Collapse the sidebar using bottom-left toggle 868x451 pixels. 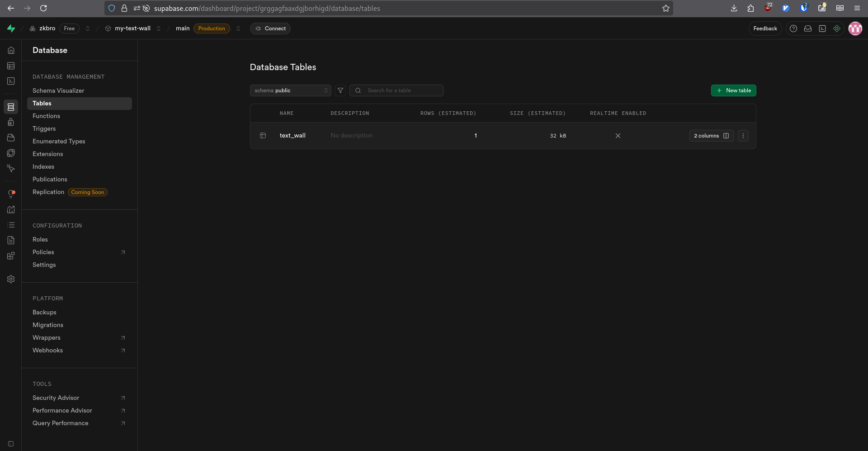pos(11,444)
